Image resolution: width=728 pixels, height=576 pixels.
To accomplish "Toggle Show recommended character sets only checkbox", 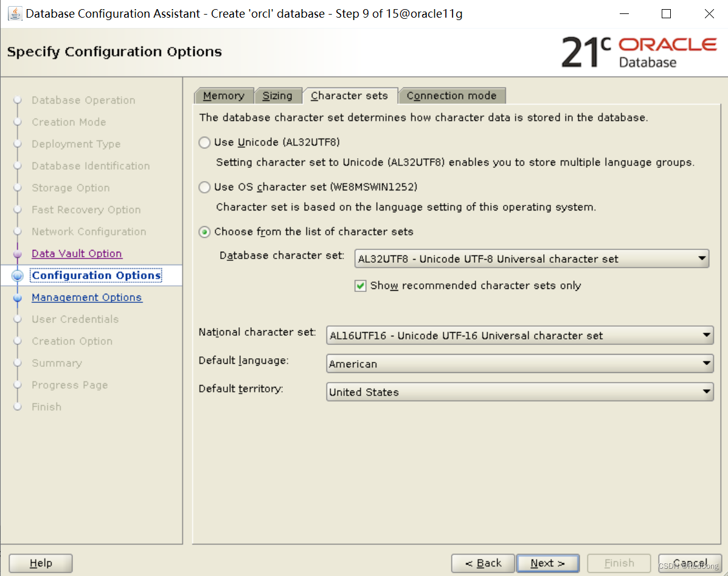I will (360, 285).
